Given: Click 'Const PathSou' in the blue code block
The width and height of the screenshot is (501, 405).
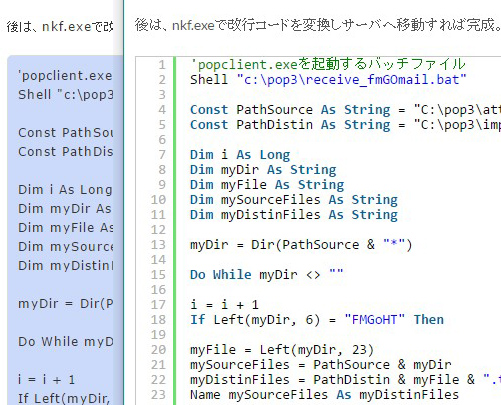Looking at the screenshot, I should (x=66, y=133).
